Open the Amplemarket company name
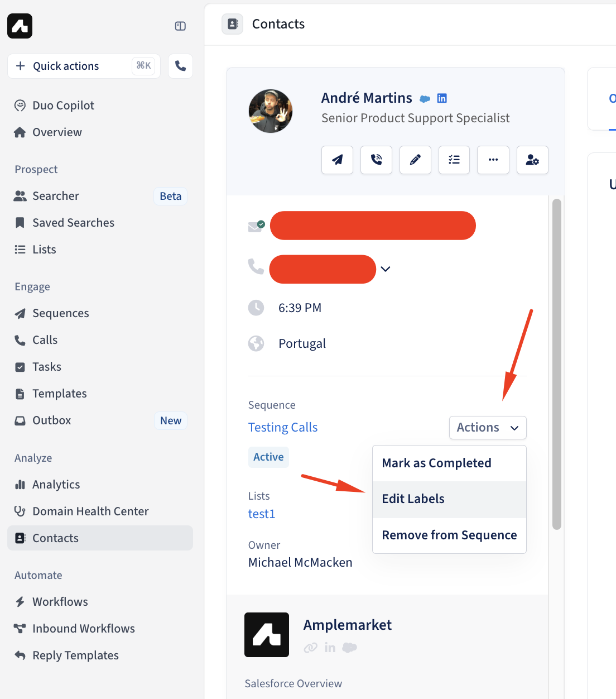The height and width of the screenshot is (699, 616). [348, 625]
